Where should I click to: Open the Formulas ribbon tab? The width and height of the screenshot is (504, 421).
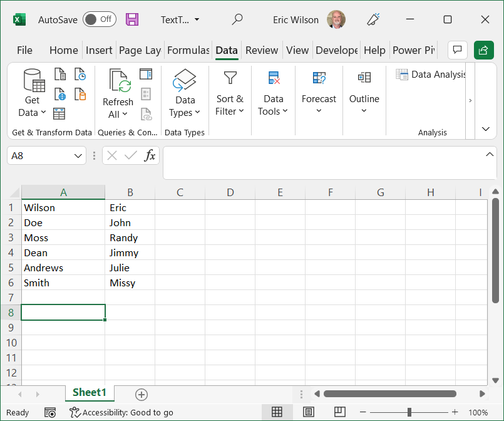[x=188, y=51]
